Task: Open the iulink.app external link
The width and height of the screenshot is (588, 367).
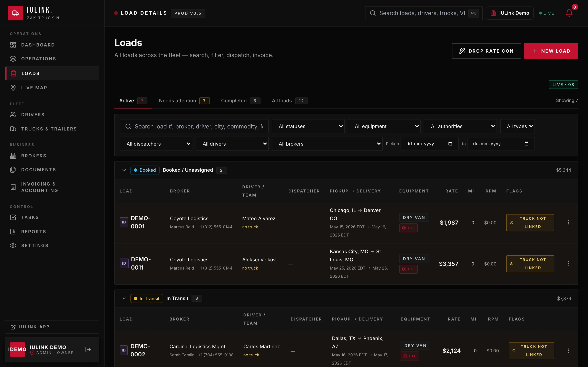Action: click(52, 327)
